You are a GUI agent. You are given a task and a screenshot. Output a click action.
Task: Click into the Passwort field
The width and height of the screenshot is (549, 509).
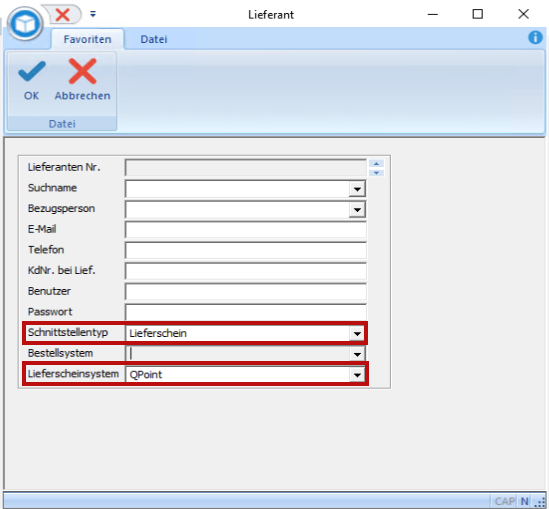click(246, 312)
